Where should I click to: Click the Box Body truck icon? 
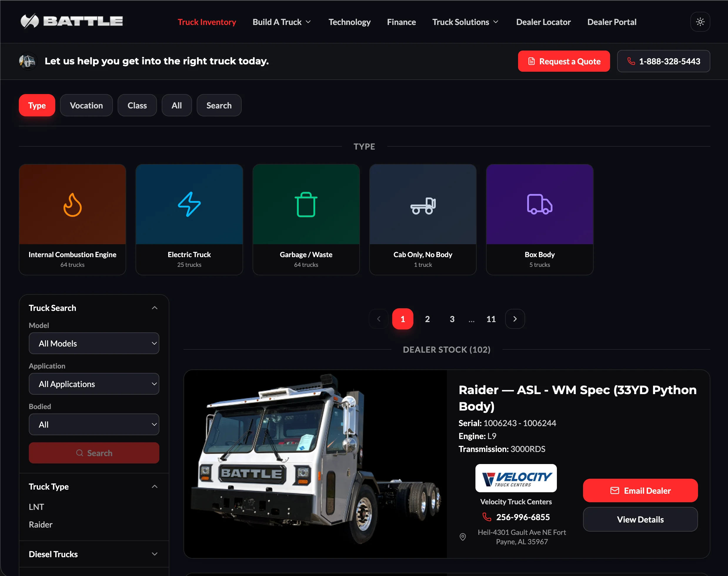click(x=540, y=205)
